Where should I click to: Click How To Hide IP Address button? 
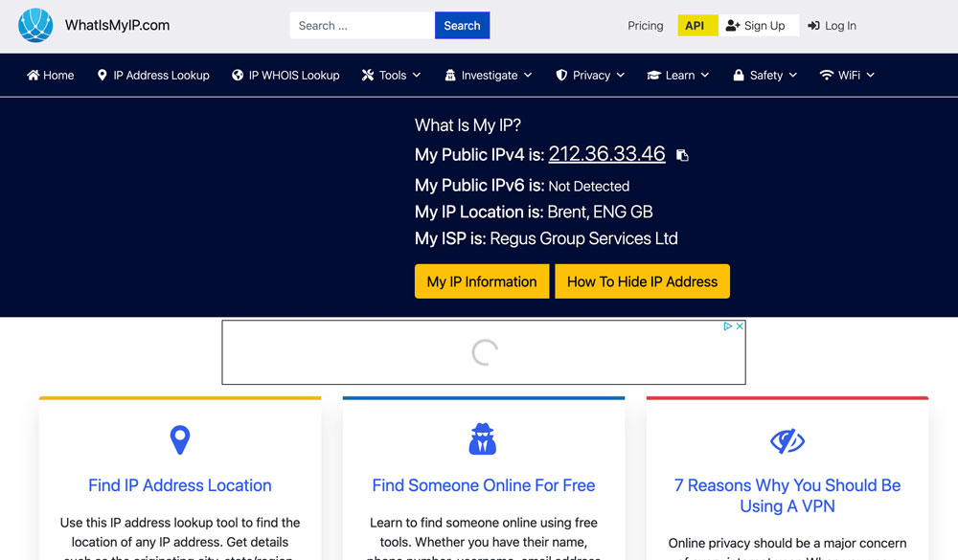point(642,281)
